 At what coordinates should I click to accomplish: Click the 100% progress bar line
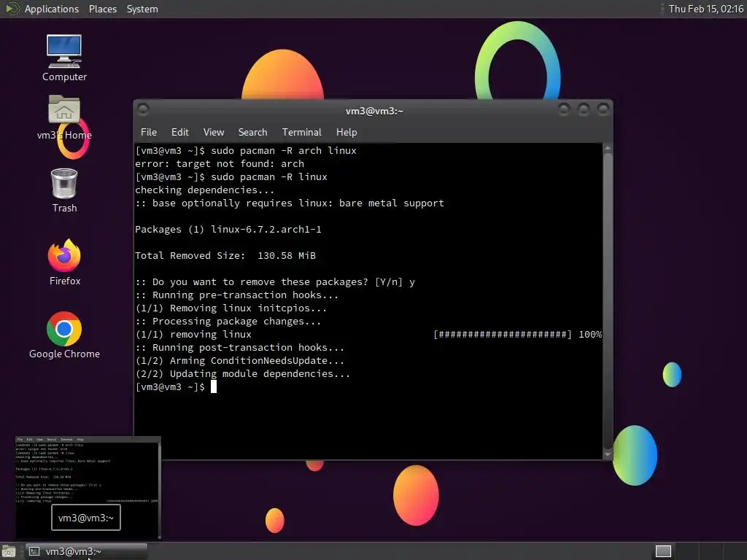point(368,335)
